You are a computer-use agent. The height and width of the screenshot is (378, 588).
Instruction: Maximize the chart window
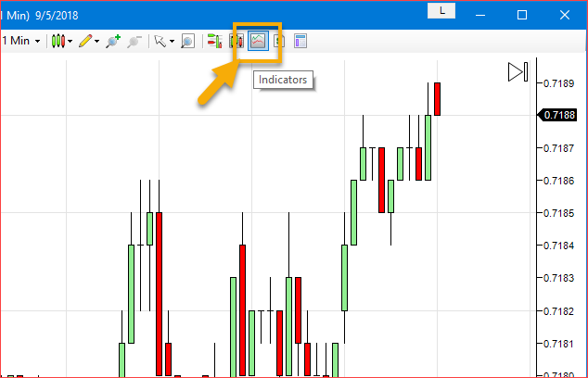(522, 15)
